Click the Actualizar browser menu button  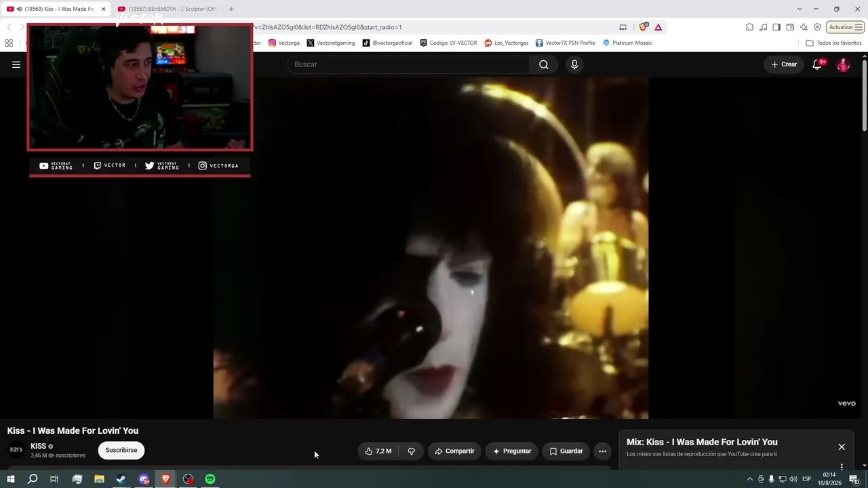(x=845, y=27)
